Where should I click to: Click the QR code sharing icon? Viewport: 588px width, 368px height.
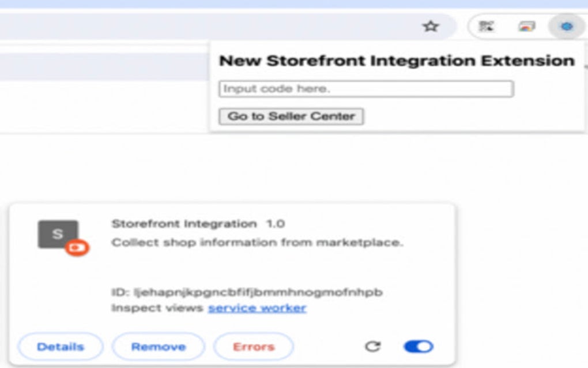486,25
